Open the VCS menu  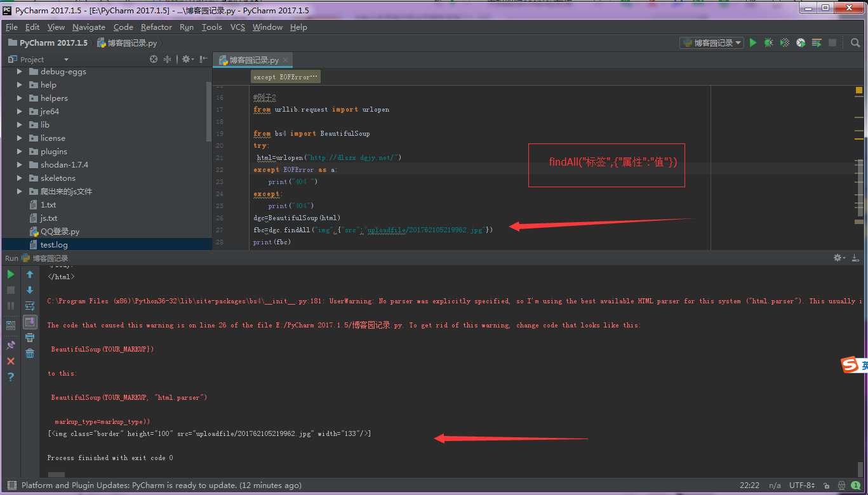[x=237, y=27]
